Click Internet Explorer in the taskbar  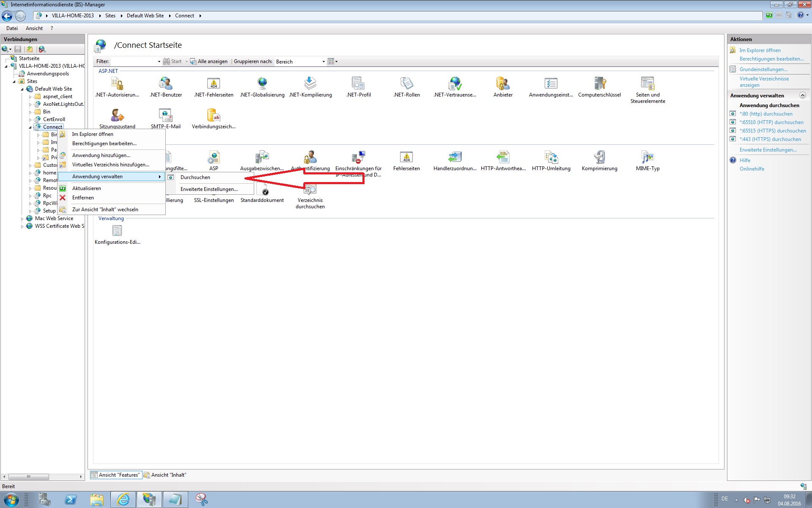(123, 500)
